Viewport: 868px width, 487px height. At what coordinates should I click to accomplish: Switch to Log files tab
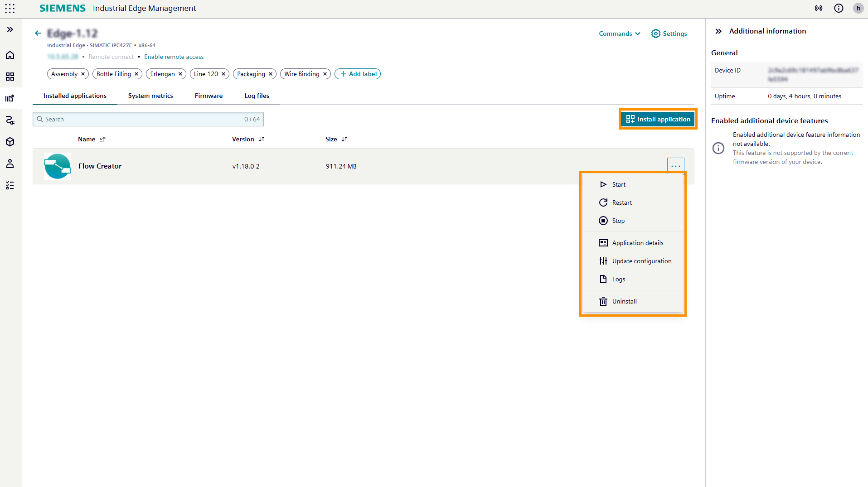pos(257,96)
